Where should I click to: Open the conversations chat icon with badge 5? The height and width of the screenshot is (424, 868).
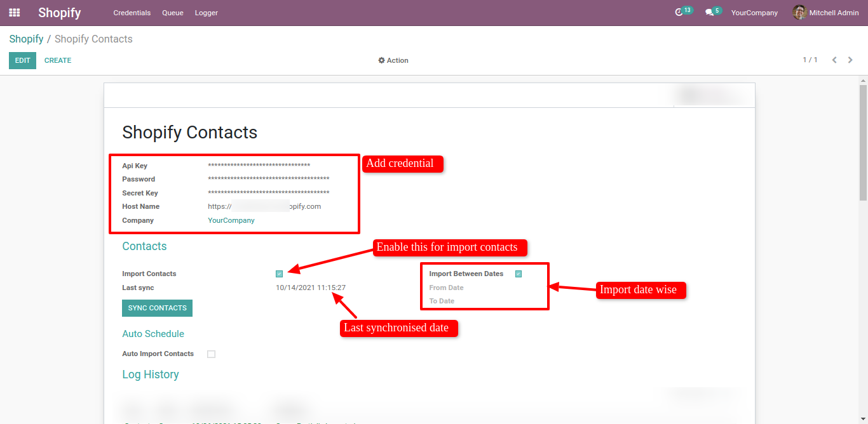713,12
